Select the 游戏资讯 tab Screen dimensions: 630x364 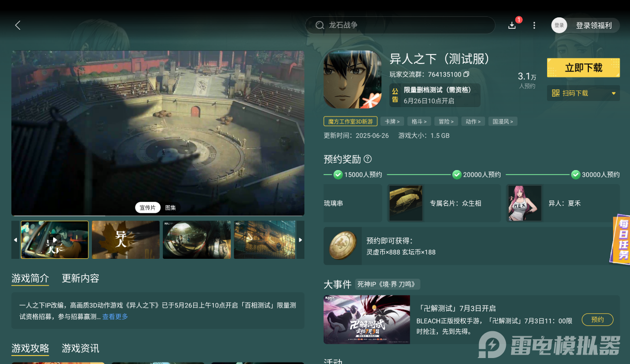pos(80,348)
